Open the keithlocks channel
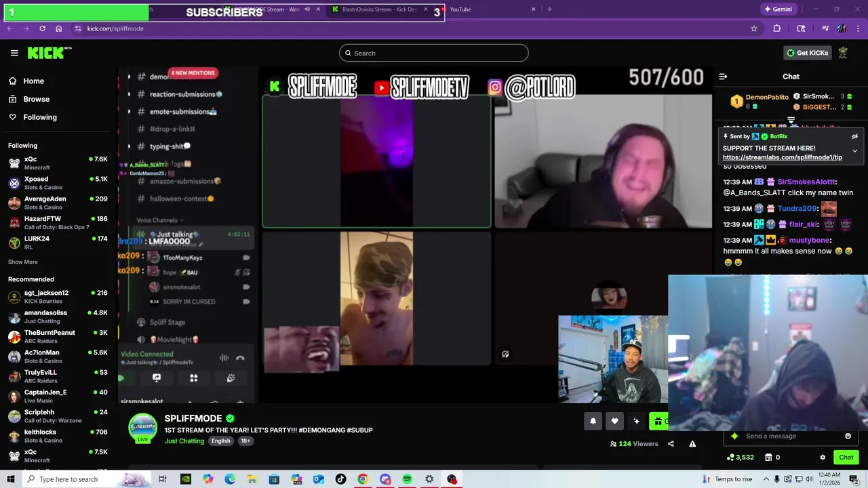The width and height of the screenshot is (868, 488). click(58, 436)
